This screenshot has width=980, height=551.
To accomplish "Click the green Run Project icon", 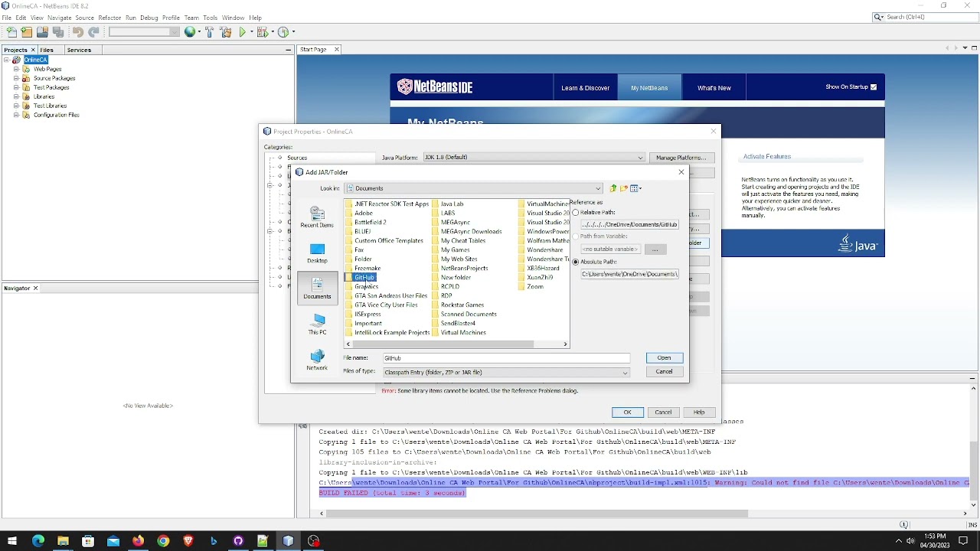I will (243, 32).
